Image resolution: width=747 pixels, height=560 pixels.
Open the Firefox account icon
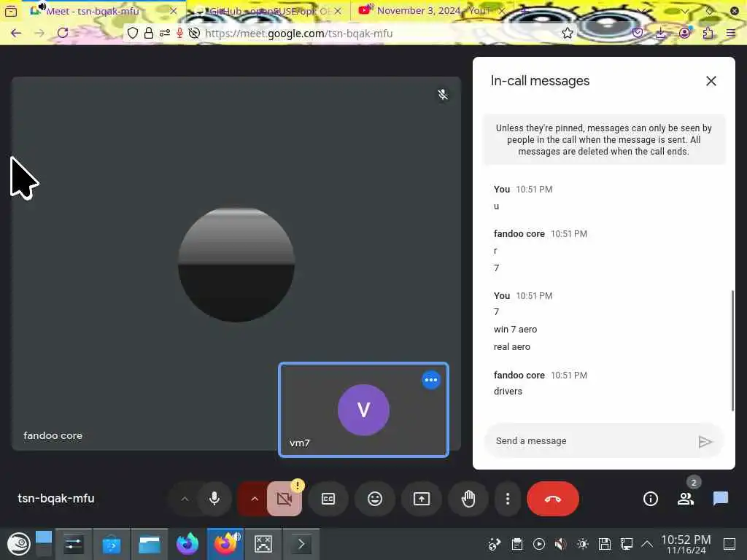[x=684, y=33]
